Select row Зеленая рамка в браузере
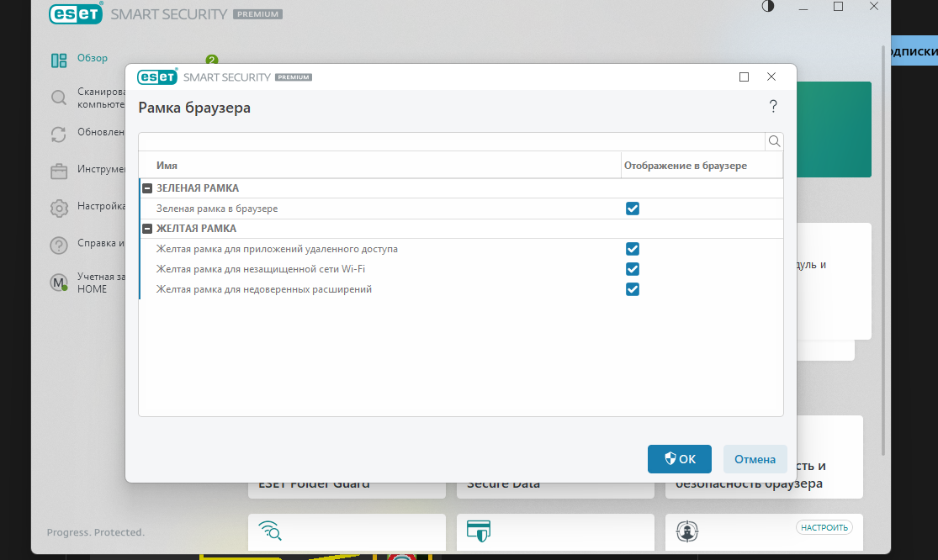Image resolution: width=938 pixels, height=560 pixels. click(x=461, y=209)
